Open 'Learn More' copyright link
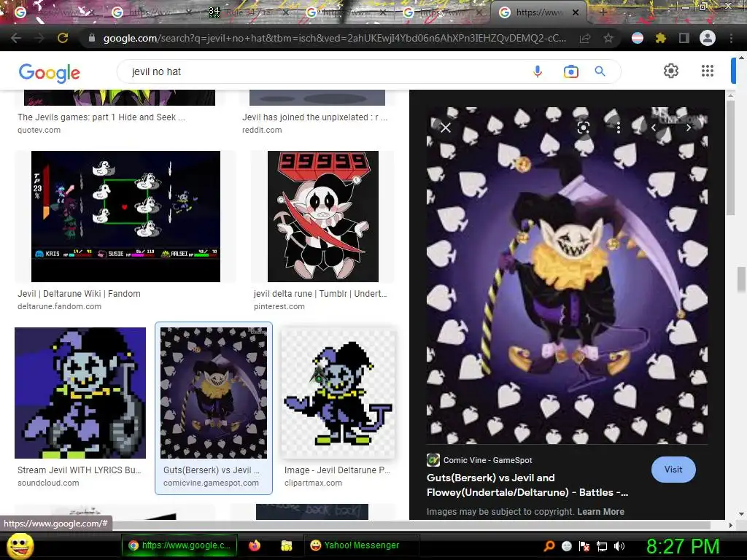Viewport: 747px width, 560px height. (x=600, y=511)
